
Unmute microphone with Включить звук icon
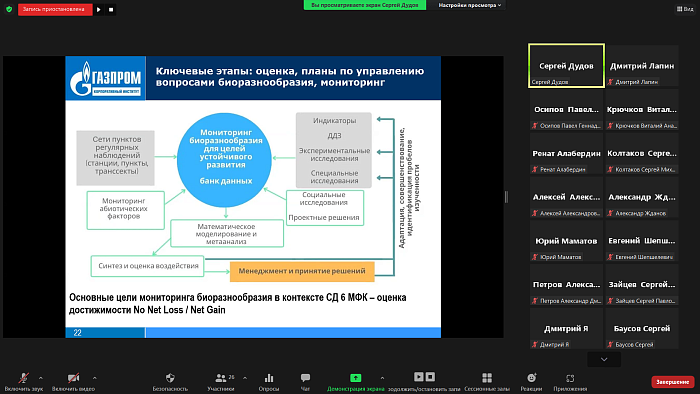pyautogui.click(x=24, y=378)
